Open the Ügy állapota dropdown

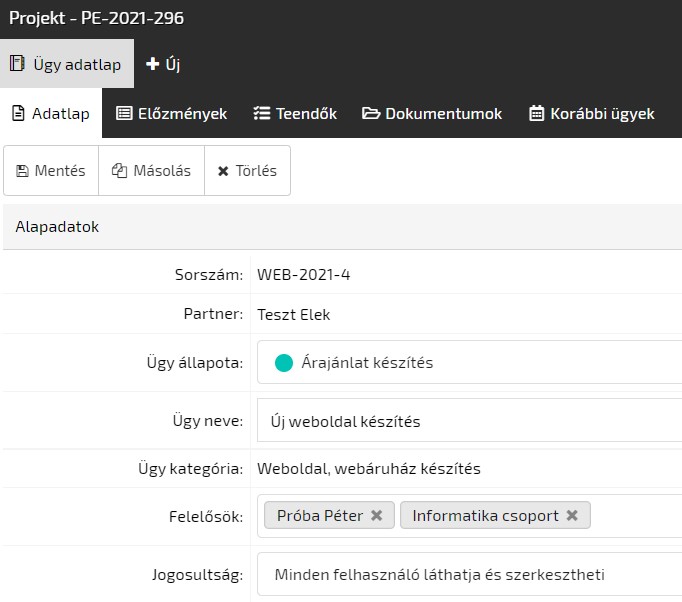tap(470, 363)
